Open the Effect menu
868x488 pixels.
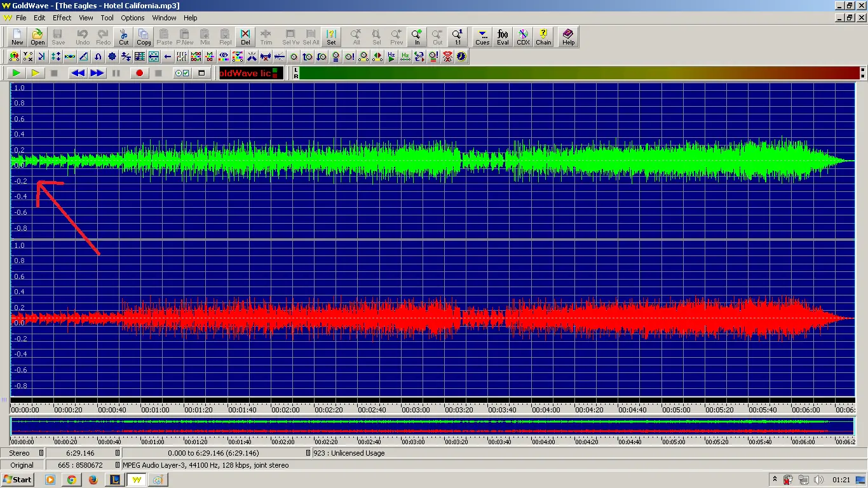click(61, 17)
